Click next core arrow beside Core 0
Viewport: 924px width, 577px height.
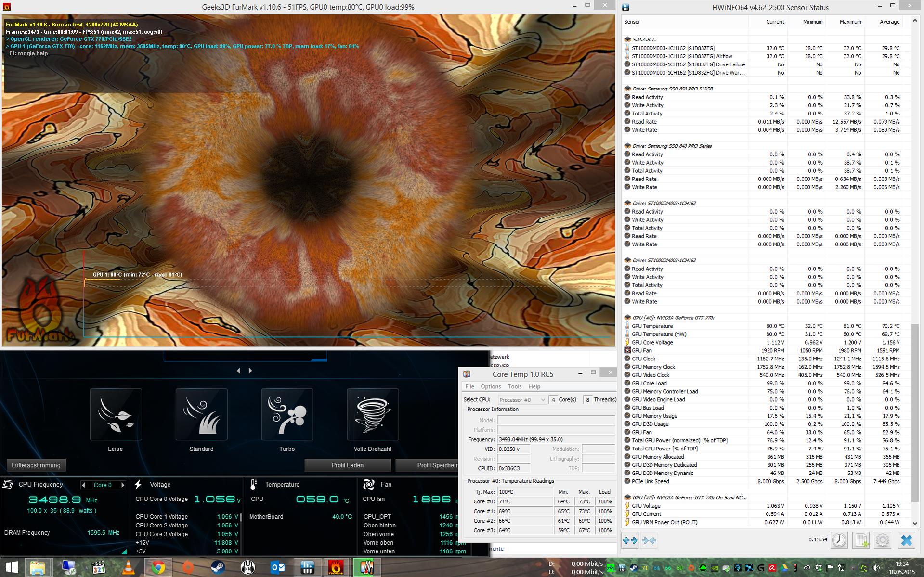(123, 485)
